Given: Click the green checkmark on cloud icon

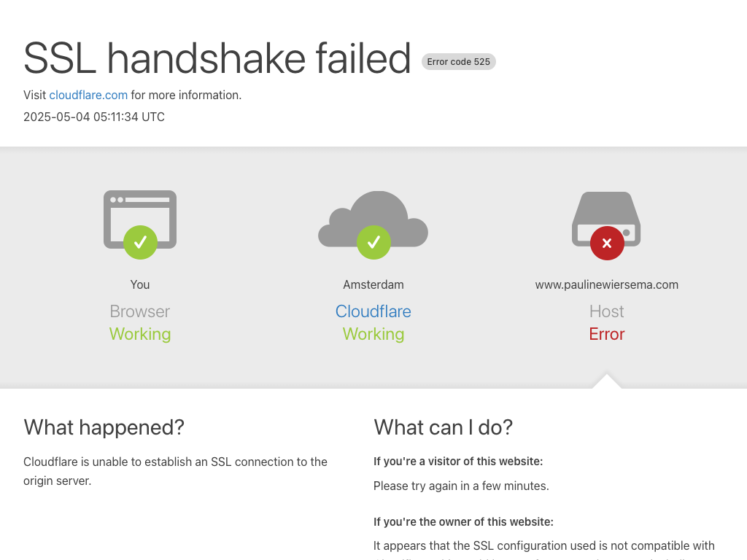Looking at the screenshot, I should 373,242.
